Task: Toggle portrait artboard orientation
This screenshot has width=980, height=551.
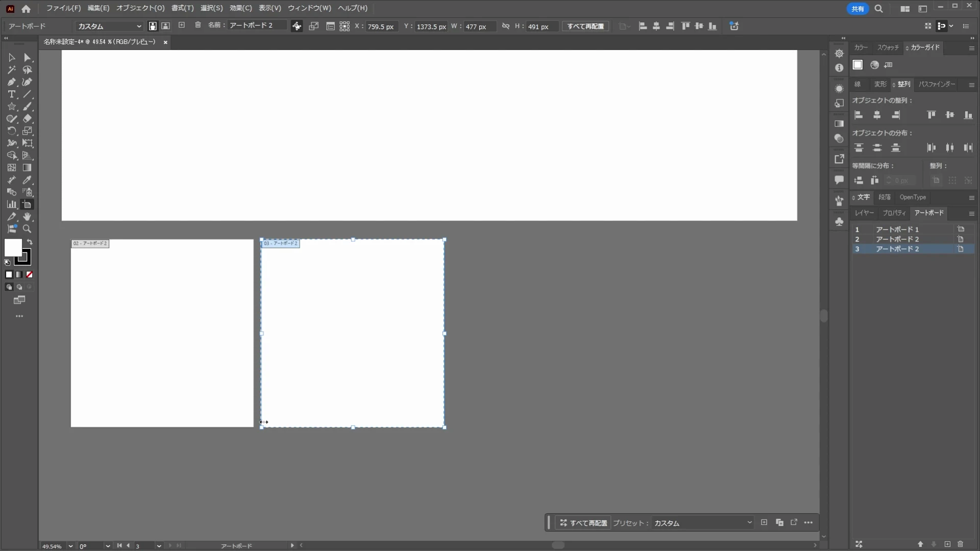Action: click(x=153, y=26)
